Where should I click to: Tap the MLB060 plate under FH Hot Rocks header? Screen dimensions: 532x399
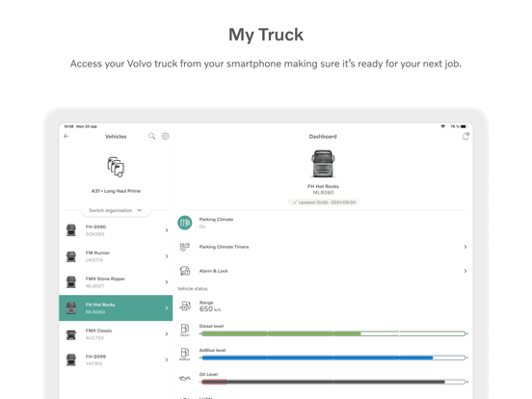(323, 193)
